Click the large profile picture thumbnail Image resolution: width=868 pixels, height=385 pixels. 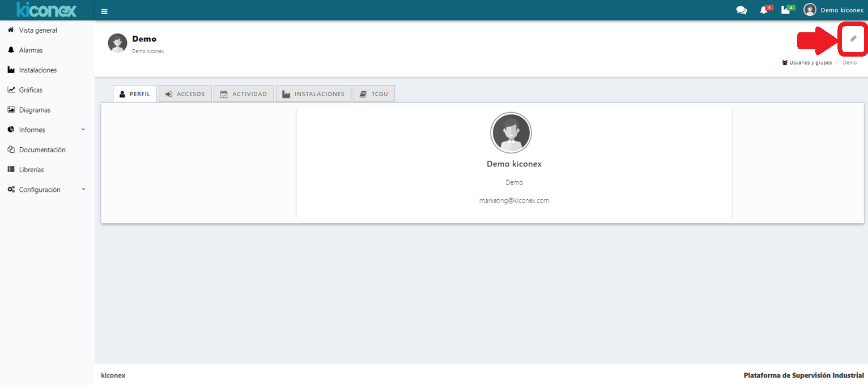click(x=510, y=132)
